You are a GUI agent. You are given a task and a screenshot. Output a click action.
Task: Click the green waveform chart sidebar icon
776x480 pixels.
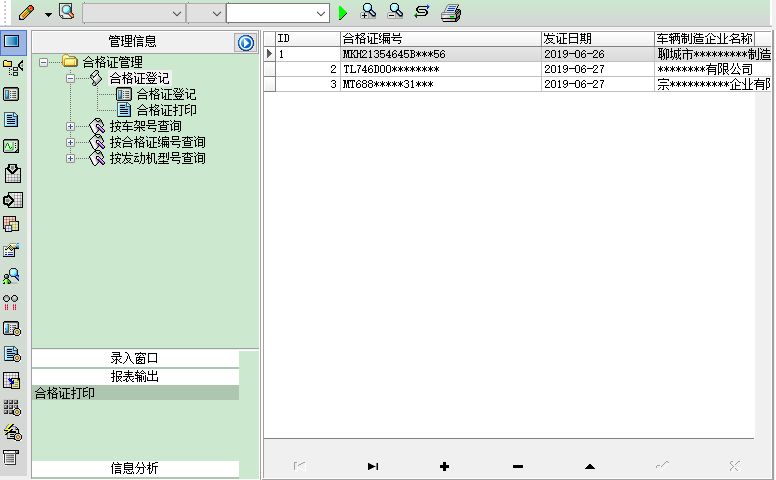(x=11, y=146)
